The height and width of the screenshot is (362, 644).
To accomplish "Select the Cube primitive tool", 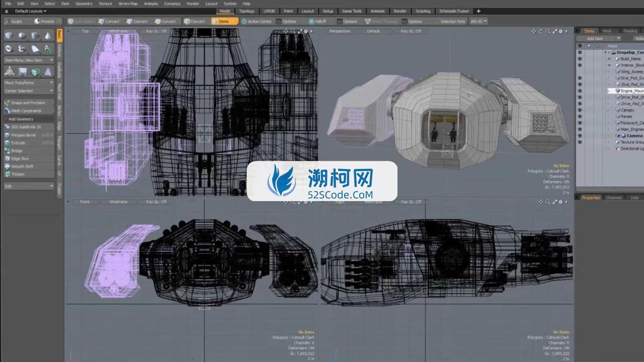I will [x=10, y=36].
